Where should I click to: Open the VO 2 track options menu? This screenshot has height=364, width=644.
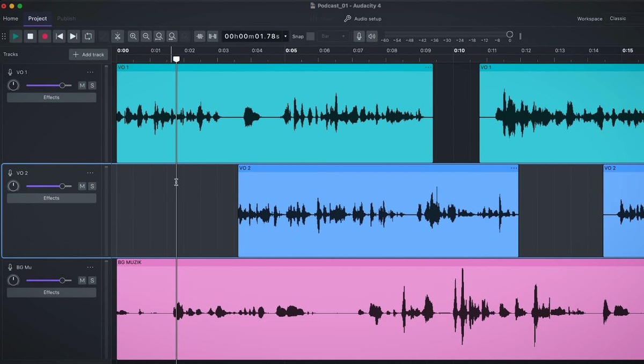(x=90, y=173)
